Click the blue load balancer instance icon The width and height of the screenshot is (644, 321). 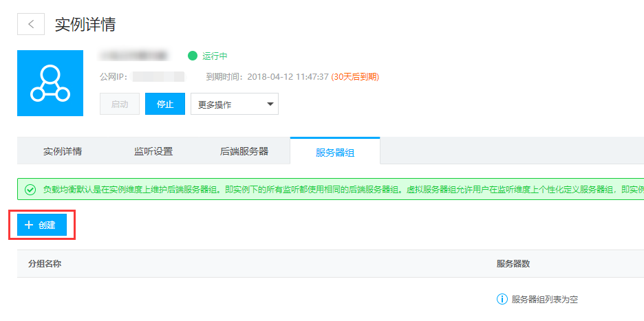pos(50,83)
